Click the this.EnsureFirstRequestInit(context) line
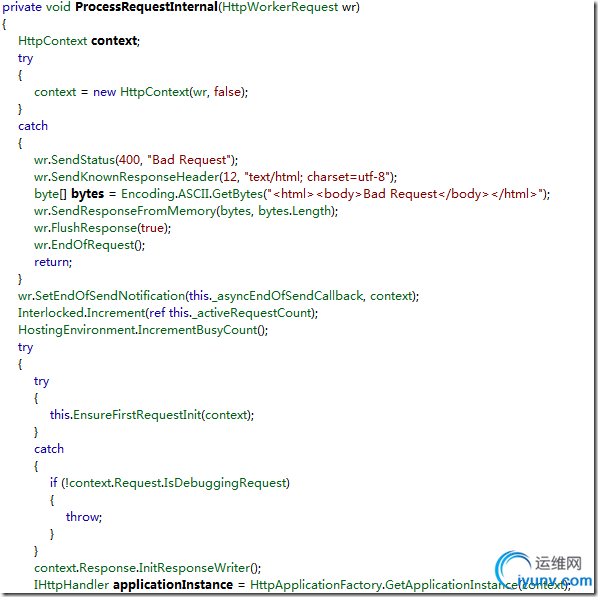The width and height of the screenshot is (598, 597). pos(152,415)
